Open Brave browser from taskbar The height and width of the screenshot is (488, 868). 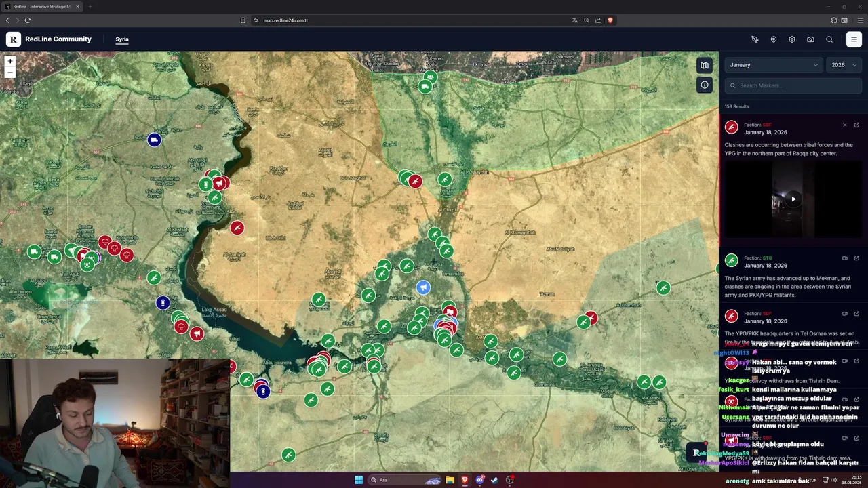click(x=465, y=480)
